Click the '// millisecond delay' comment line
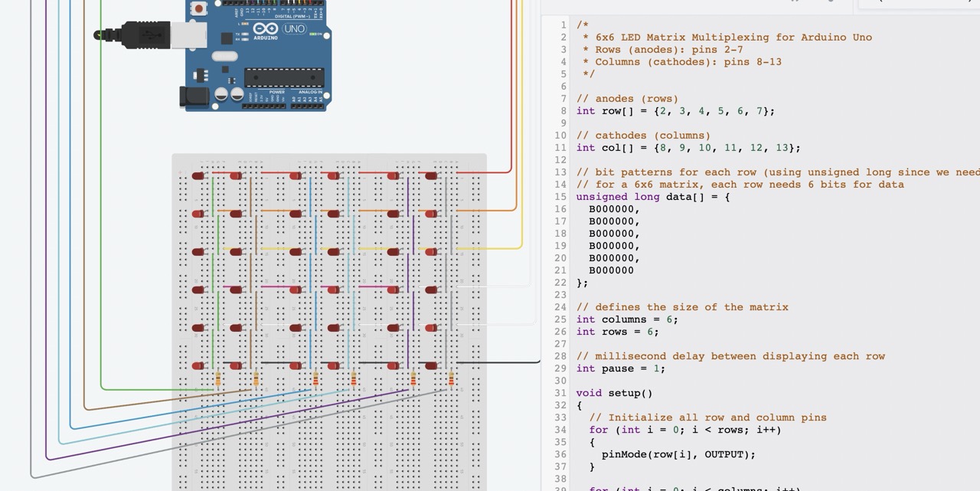Viewport: 980px width, 491px height. pyautogui.click(x=730, y=355)
